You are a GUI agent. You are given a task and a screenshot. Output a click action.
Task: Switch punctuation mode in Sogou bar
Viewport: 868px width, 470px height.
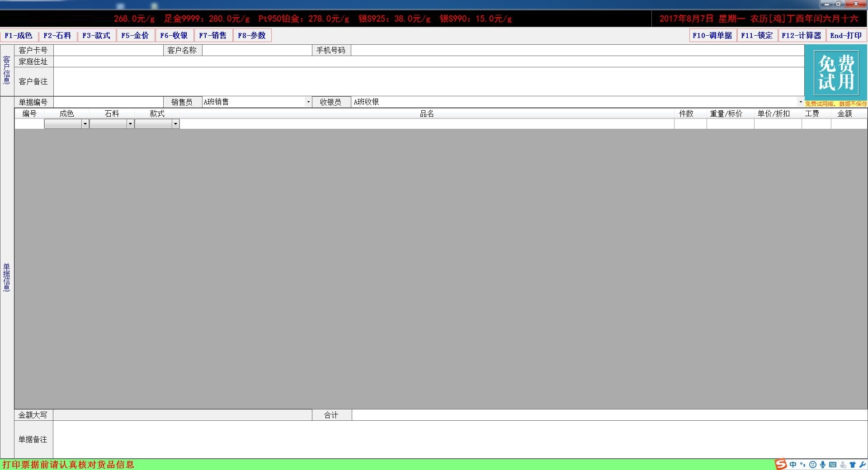803,465
